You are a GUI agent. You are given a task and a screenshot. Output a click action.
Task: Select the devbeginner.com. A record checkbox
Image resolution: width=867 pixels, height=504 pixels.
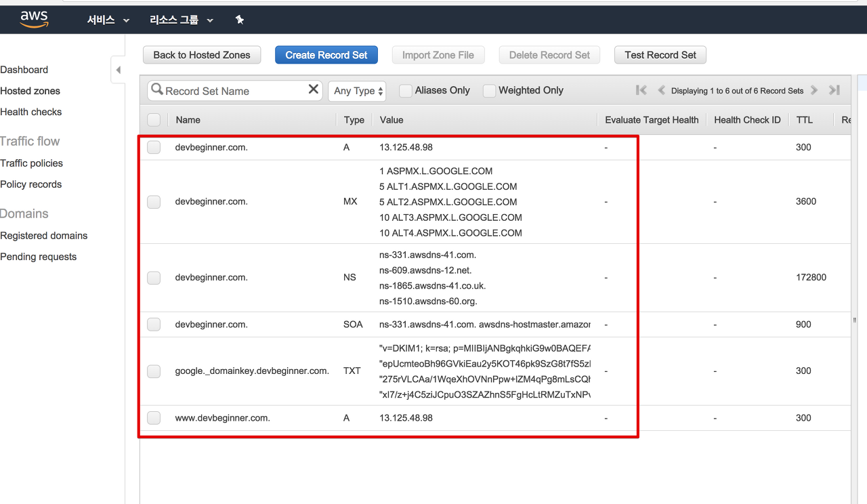click(x=154, y=147)
